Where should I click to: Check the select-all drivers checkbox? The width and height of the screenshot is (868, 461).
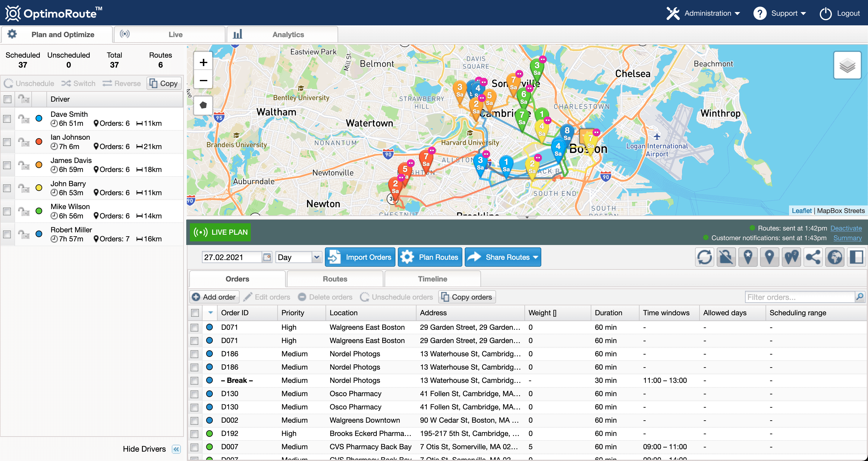[x=7, y=99]
